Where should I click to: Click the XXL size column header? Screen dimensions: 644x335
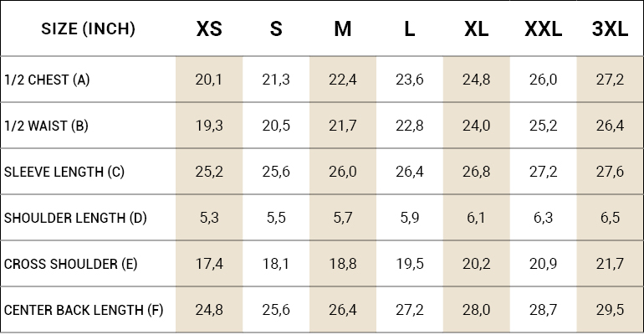coord(543,29)
